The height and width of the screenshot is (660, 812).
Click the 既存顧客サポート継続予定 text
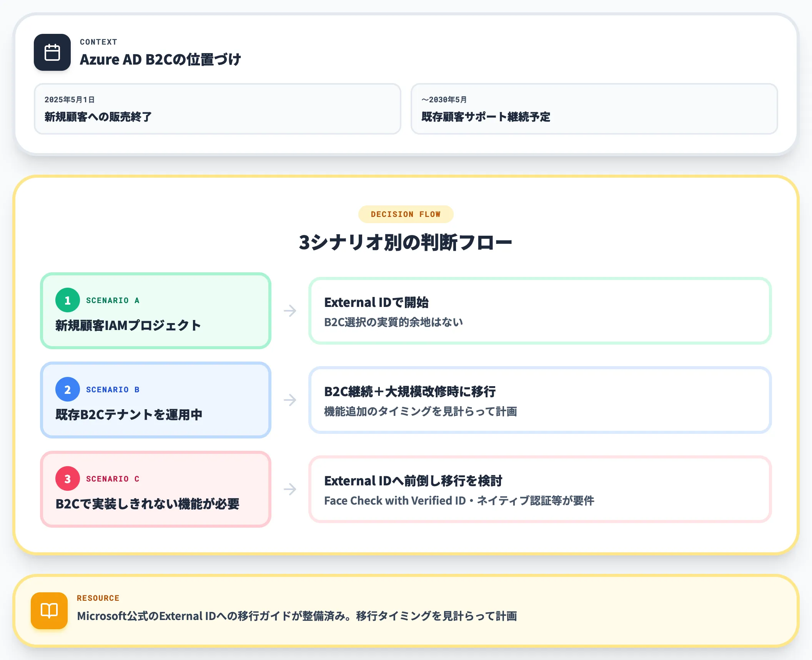point(486,117)
